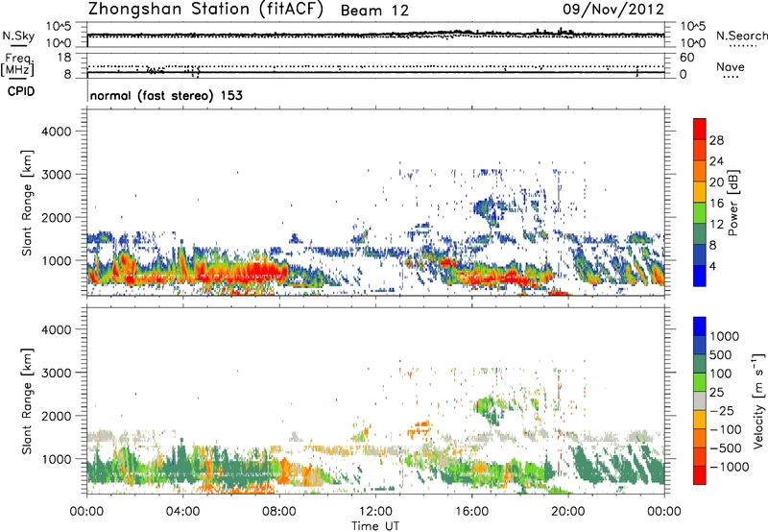Select the "Beam 12" label

374,11
